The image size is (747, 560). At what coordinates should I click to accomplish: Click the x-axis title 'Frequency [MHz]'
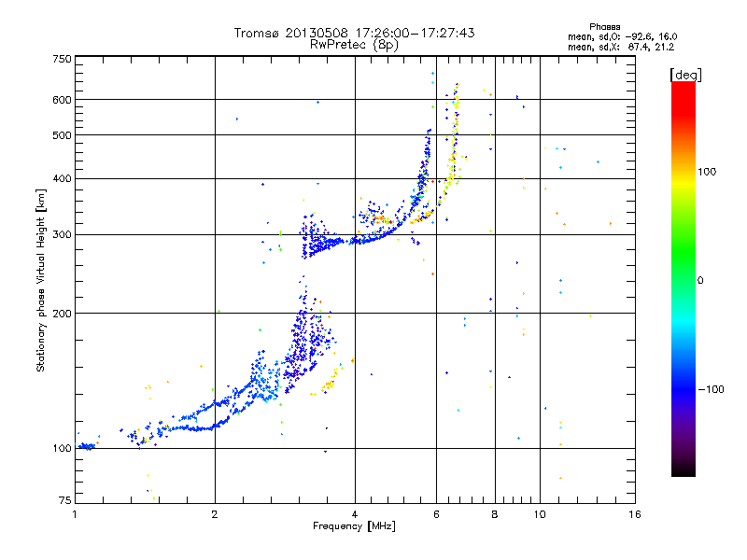click(x=354, y=526)
